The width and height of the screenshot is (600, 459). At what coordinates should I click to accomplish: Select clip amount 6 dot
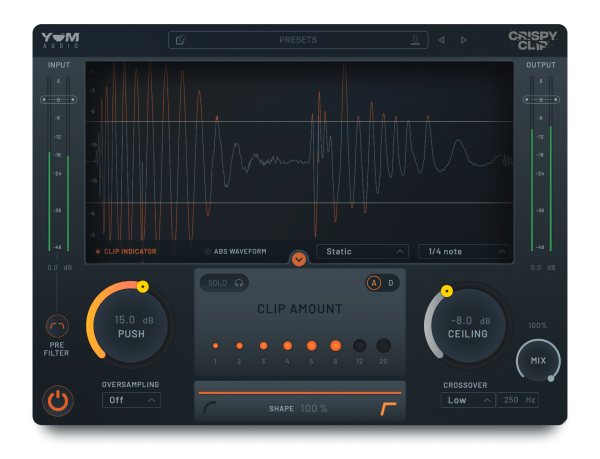[336, 346]
